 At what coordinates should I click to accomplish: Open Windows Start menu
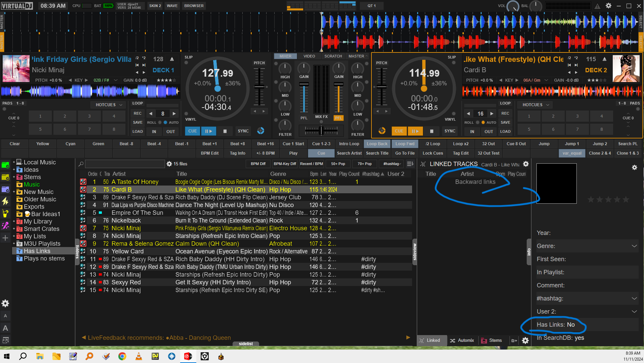click(x=6, y=356)
